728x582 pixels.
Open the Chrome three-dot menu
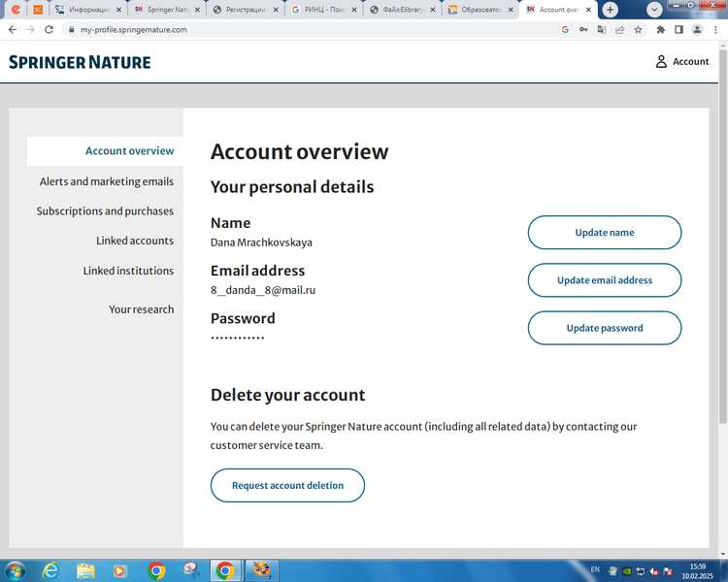click(x=716, y=30)
